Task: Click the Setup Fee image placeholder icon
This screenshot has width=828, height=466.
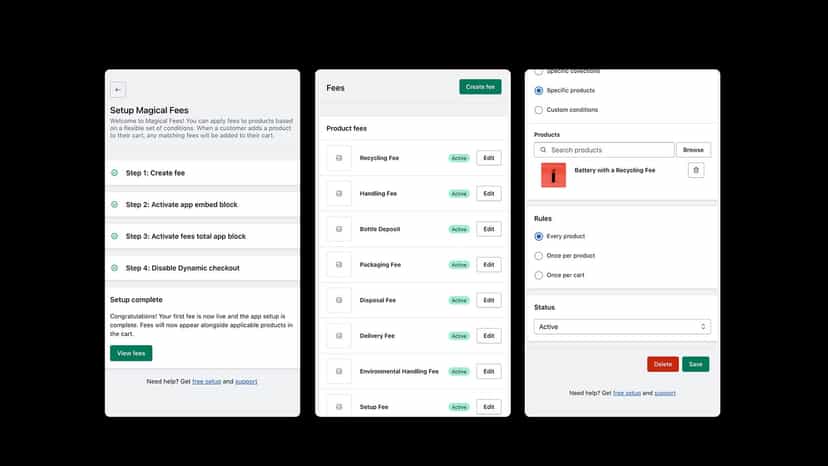Action: [x=339, y=407]
